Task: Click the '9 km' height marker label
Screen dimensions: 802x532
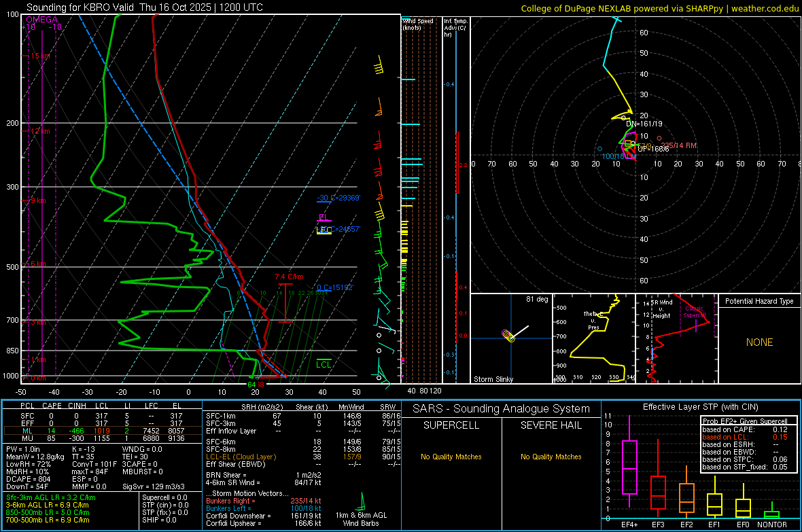Action: pyautogui.click(x=38, y=200)
